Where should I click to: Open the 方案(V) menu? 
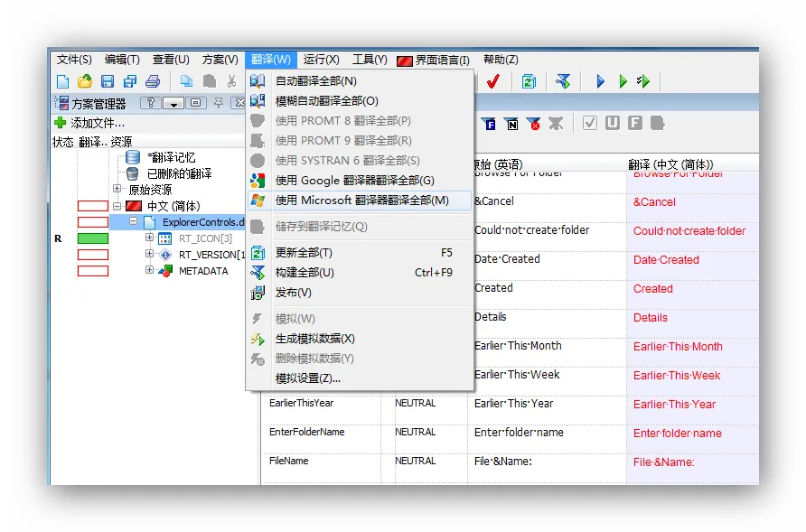(220, 60)
